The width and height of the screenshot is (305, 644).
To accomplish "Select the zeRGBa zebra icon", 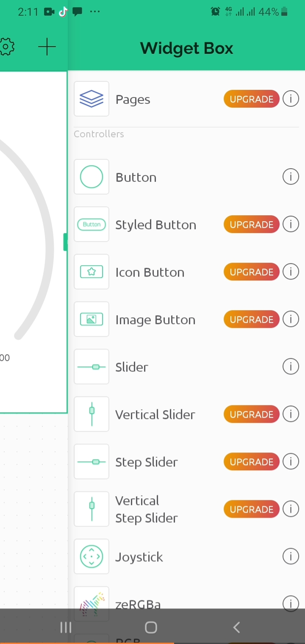I will pyautogui.click(x=91, y=602).
